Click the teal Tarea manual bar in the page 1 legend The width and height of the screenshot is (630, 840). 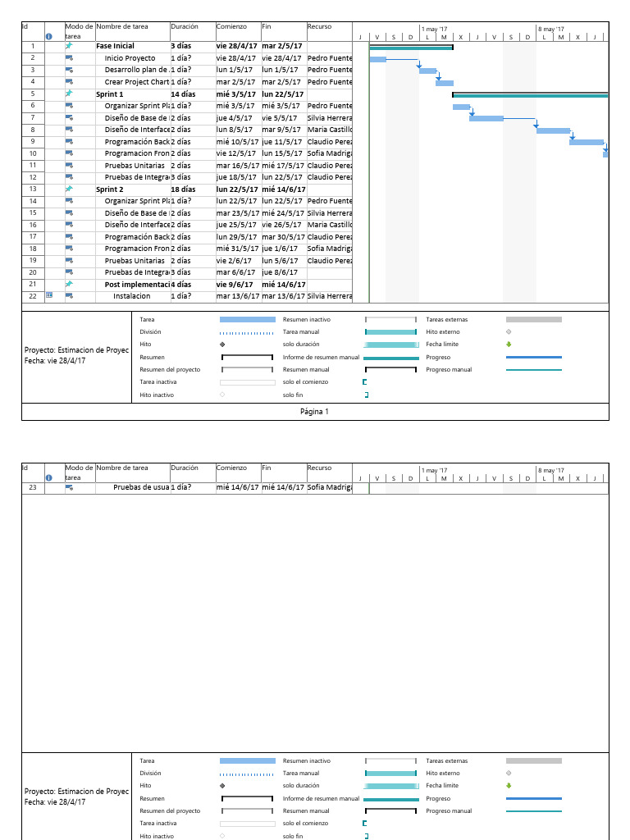point(390,332)
